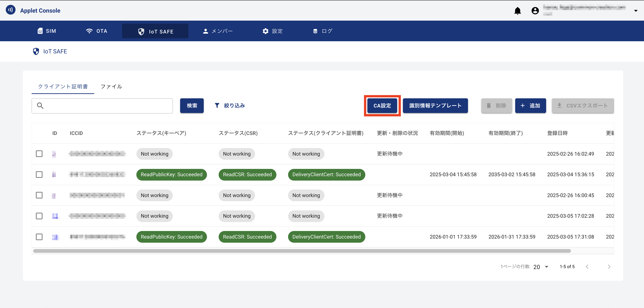Screen dimensions: 644x308
Task: Open the SIM menu
Action: pyautogui.click(x=47, y=31)
